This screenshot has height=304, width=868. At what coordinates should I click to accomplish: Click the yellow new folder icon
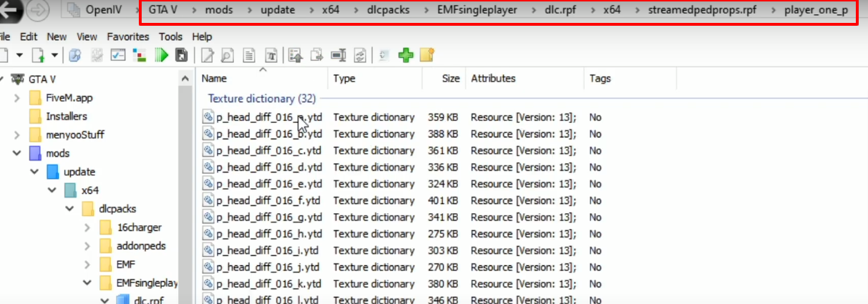427,55
